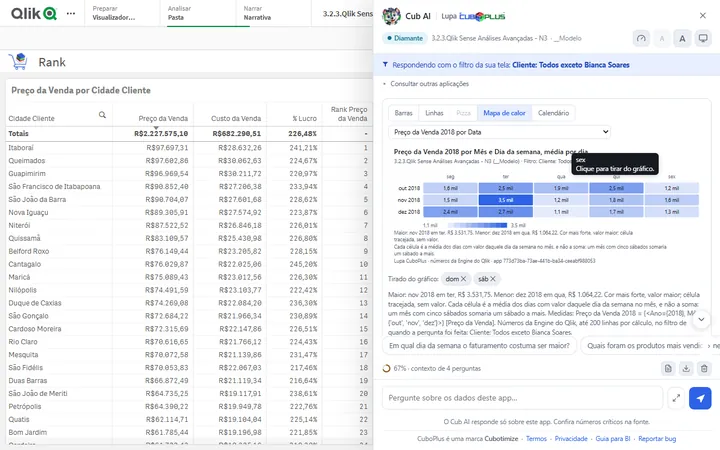Select Niterói in the city list
The image size is (720, 450).
pyautogui.click(x=19, y=225)
